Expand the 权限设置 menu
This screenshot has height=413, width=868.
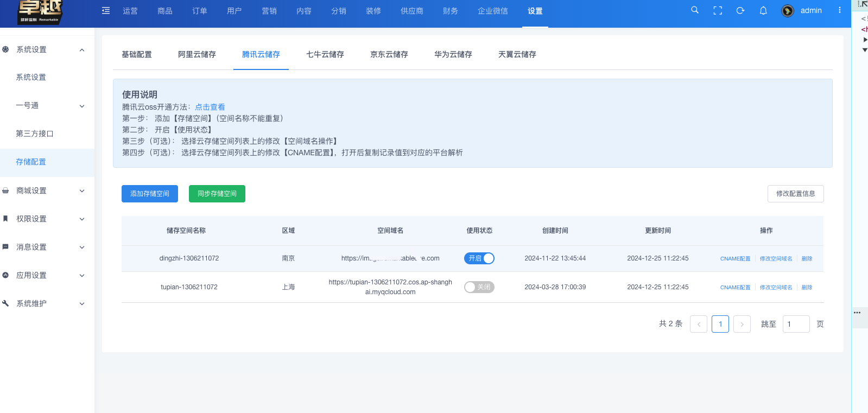click(82, 219)
